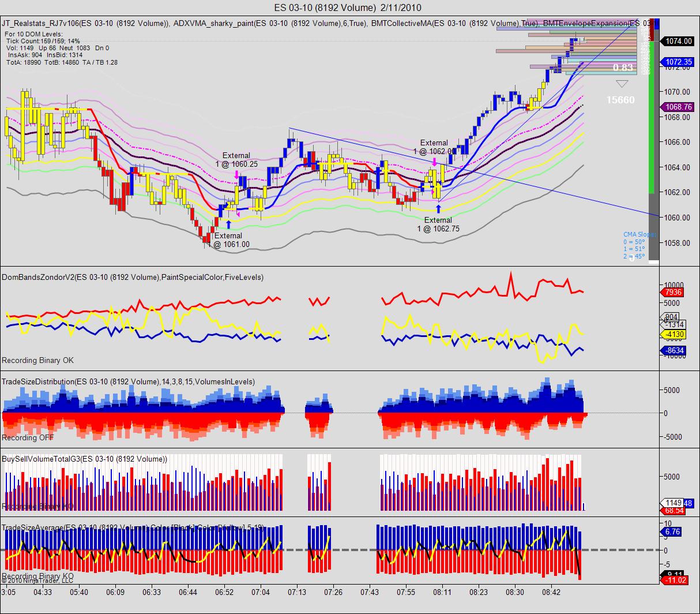Select the External 1 @ 1062.00 annotation
Image resolution: width=700 pixels, height=614 pixels.
[434, 147]
